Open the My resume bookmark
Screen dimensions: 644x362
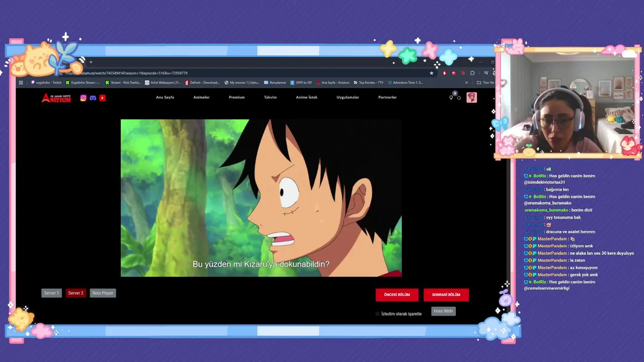(x=242, y=82)
